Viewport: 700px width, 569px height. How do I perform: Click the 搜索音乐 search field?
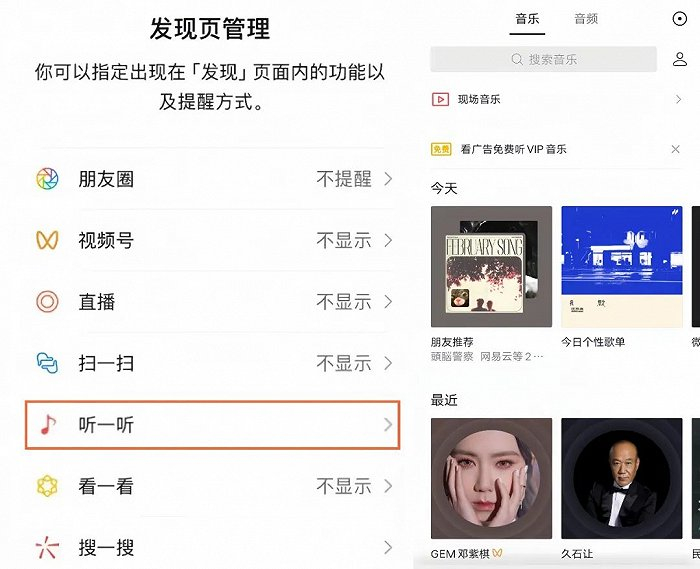[x=544, y=59]
